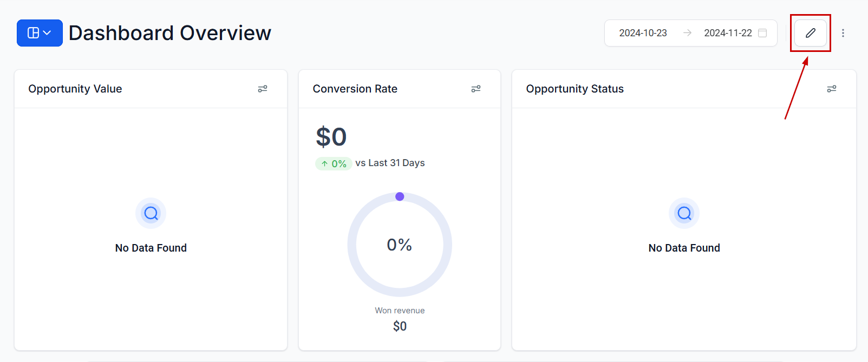This screenshot has width=868, height=362.
Task: Click the Opportunity Value card heading
Action: pyautogui.click(x=75, y=89)
